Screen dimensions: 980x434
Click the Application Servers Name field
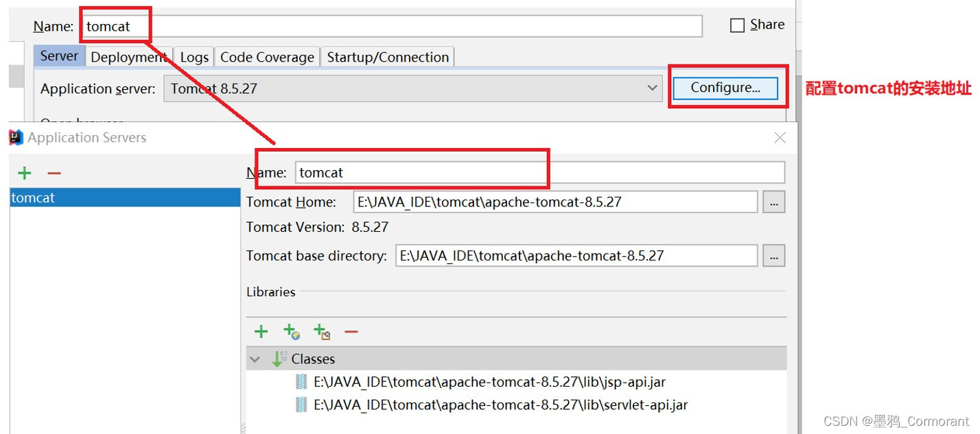tap(539, 173)
